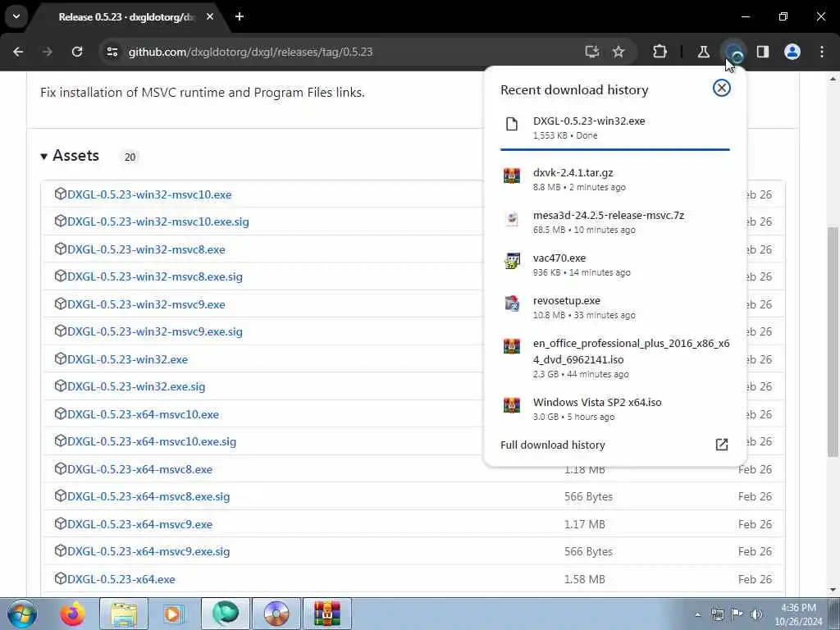Download DXGL-0.5.23-x64-msvc10.exe
This screenshot has width=840, height=630.
click(143, 414)
